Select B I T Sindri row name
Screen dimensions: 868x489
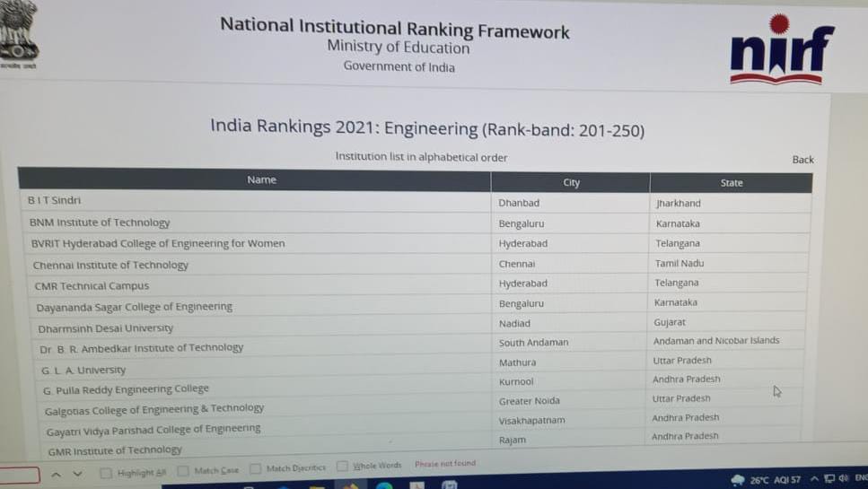54,200
